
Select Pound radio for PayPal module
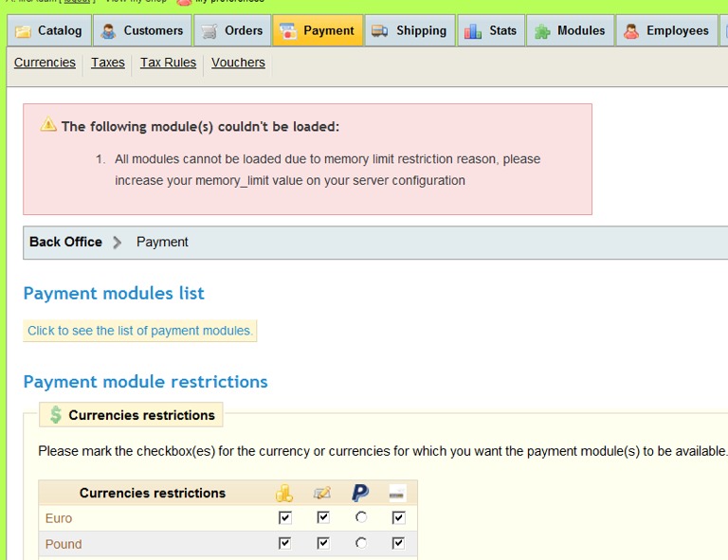361,543
